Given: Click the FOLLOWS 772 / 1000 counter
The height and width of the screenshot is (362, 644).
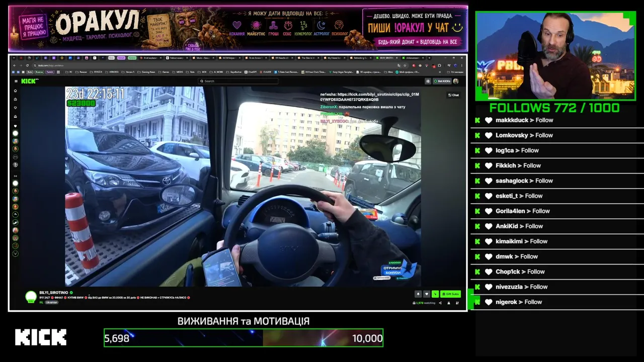Looking at the screenshot, I should pos(554,108).
